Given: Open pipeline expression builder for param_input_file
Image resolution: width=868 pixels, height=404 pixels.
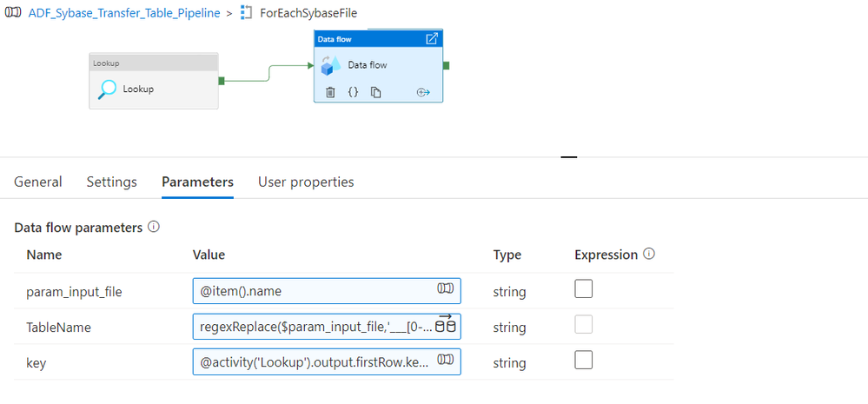Looking at the screenshot, I should coord(444,290).
